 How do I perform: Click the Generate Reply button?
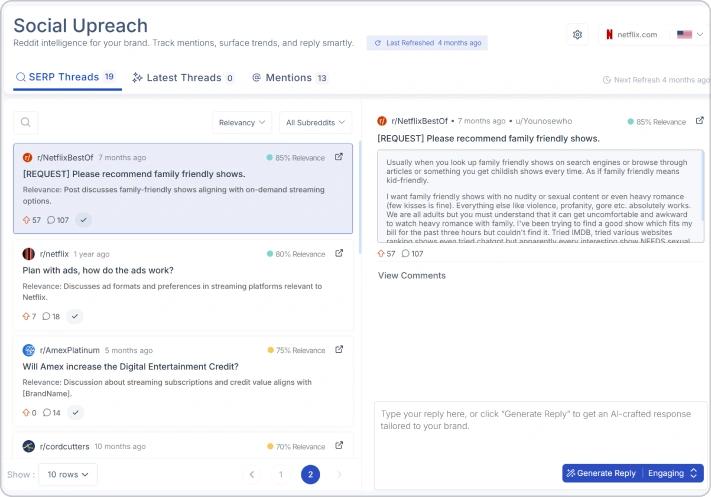tap(602, 473)
